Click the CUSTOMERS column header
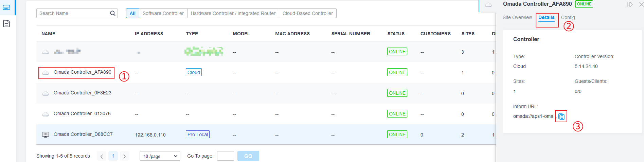This screenshot has width=644, height=162. [435, 34]
